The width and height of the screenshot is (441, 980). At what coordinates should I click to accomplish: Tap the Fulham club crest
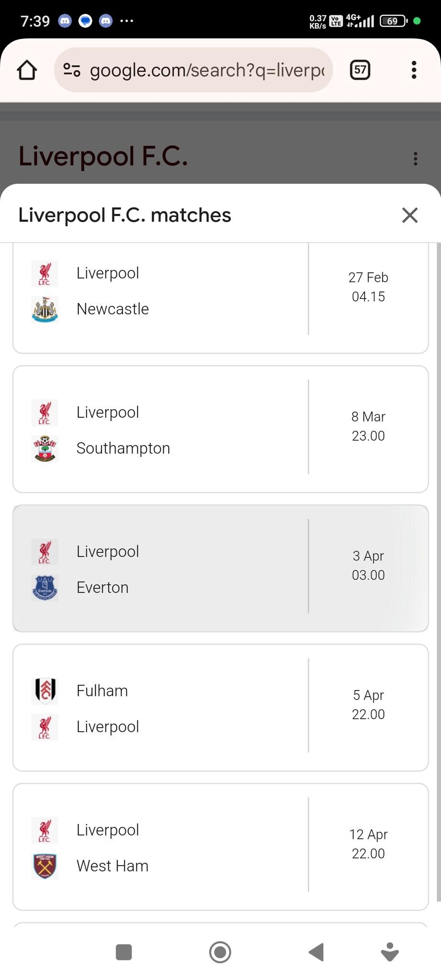[45, 691]
